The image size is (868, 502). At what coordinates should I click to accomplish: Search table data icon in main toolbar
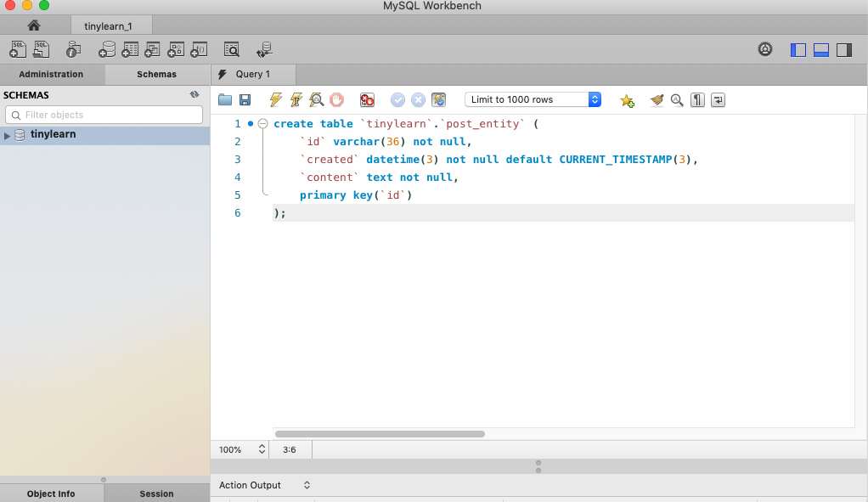coord(231,50)
